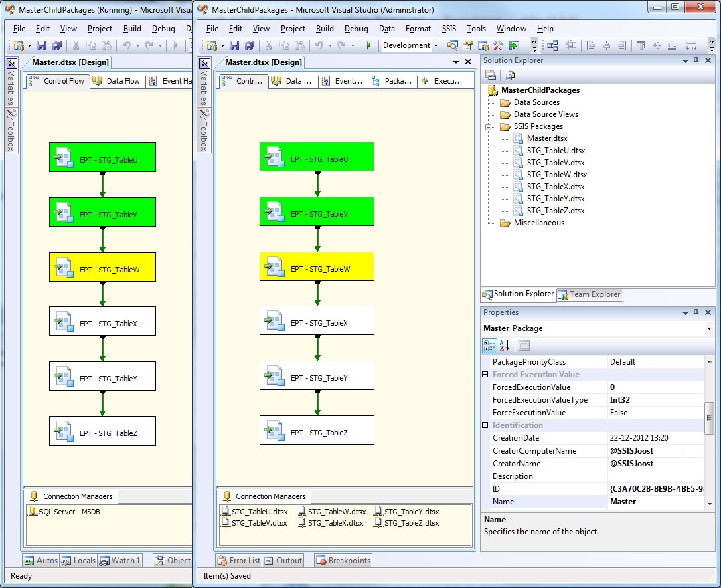Select Data Sources folder in Solution Explorer
This screenshot has width=721, height=588.
(537, 102)
